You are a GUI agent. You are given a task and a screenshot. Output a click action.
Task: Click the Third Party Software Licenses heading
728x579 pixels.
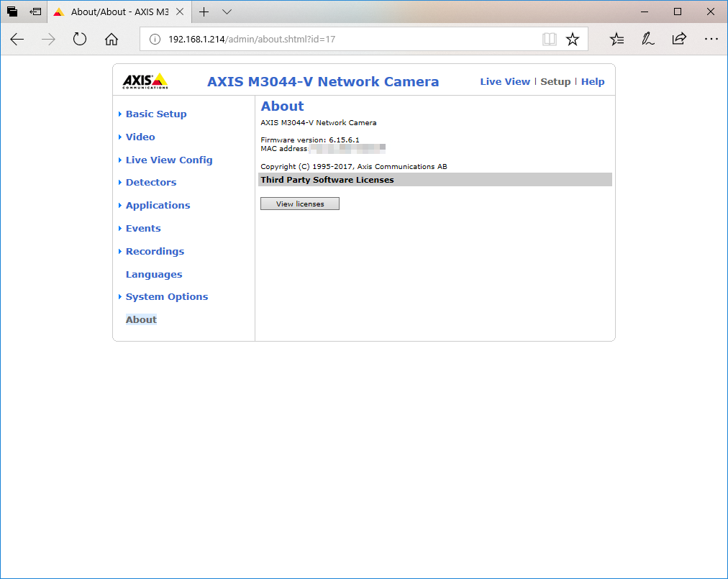point(327,180)
